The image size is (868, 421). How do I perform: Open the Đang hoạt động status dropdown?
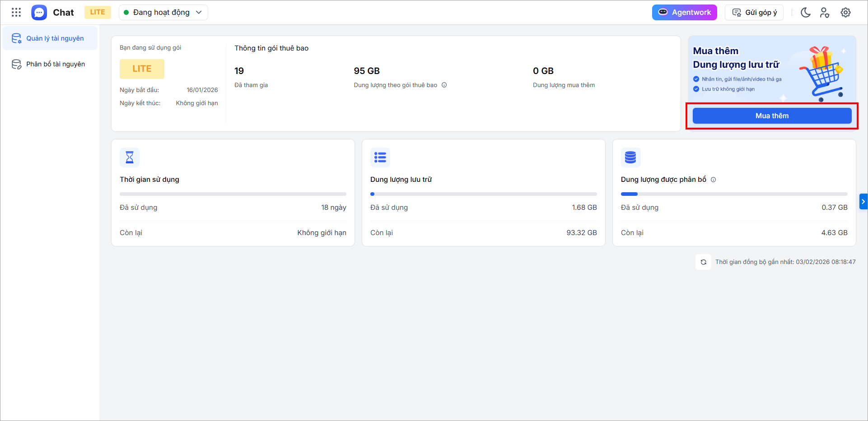[x=163, y=12]
